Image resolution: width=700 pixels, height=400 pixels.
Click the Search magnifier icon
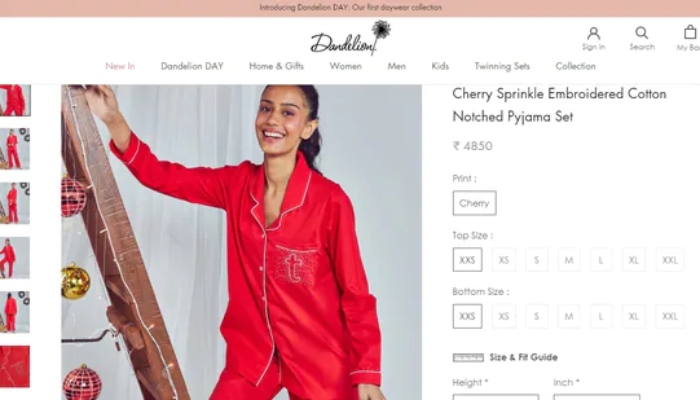click(x=642, y=33)
